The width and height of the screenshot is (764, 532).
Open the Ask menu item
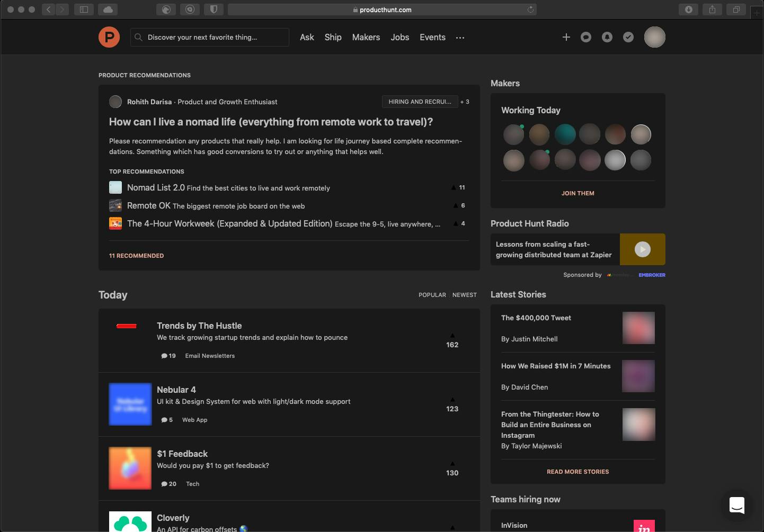click(x=307, y=37)
